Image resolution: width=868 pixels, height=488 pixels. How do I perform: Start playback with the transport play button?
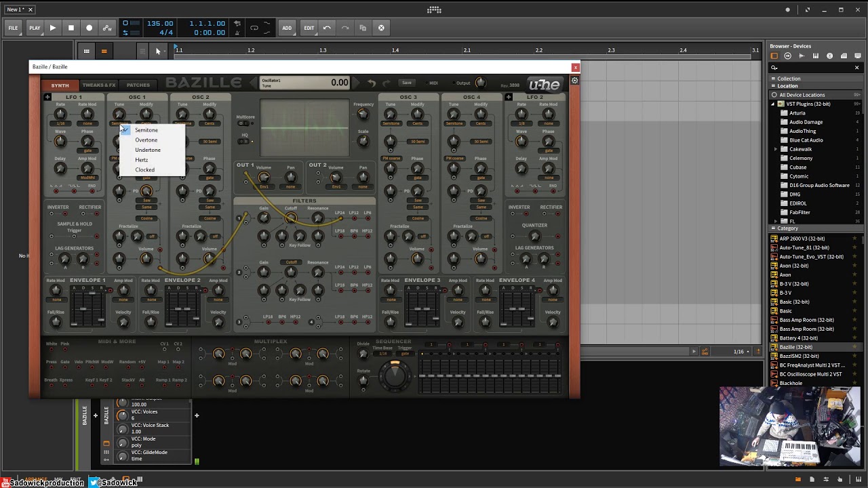point(52,28)
